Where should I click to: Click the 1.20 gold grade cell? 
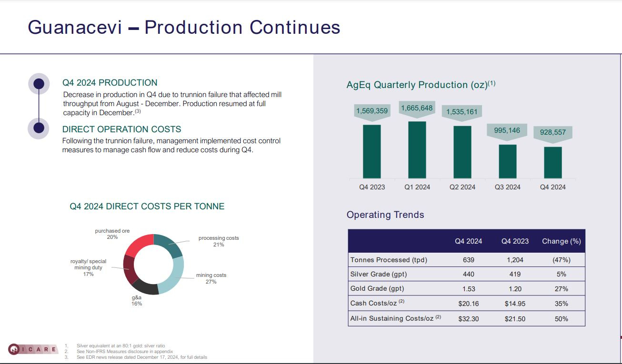(515, 289)
